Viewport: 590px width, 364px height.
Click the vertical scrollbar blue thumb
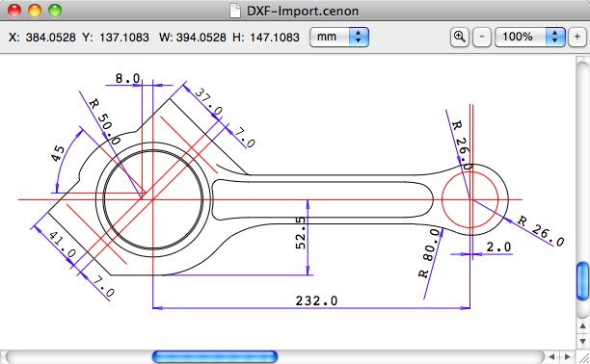[x=582, y=281]
